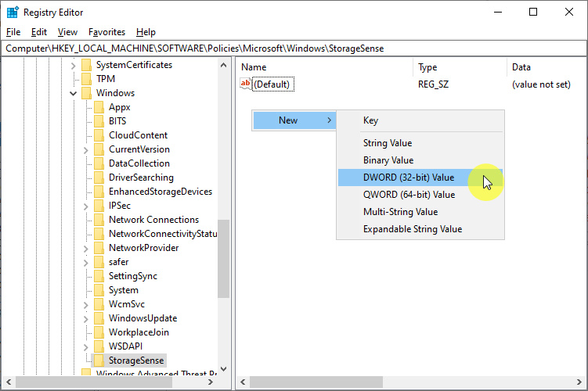This screenshot has height=391, width=588.
Task: Click the (Default) string value icon
Action: (246, 84)
